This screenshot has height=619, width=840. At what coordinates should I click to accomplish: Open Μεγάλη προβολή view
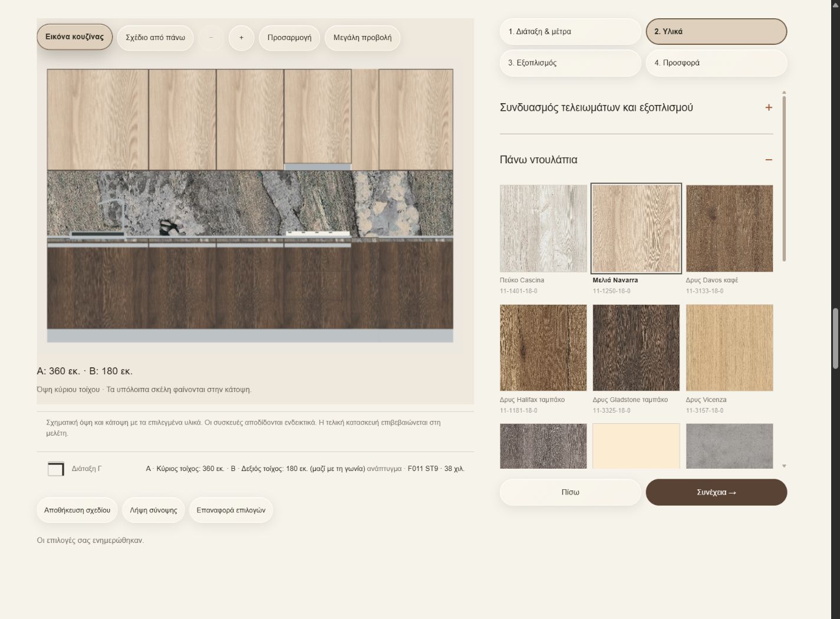[x=363, y=38]
